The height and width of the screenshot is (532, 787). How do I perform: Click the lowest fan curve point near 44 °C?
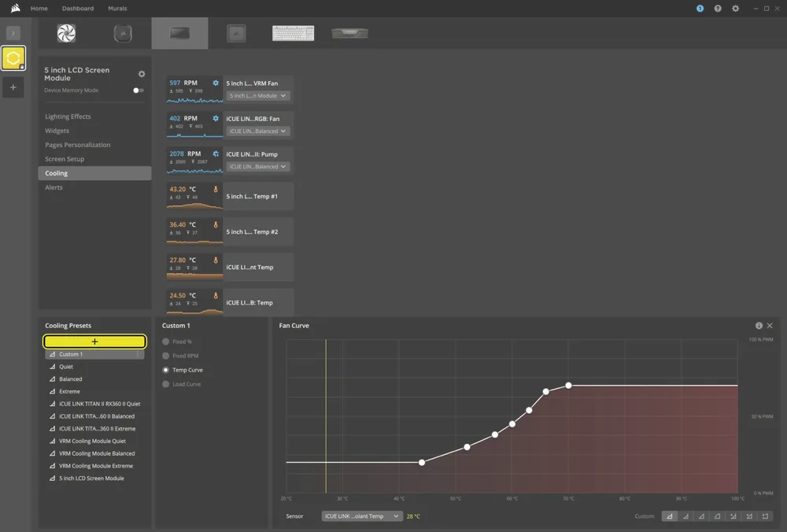422,462
